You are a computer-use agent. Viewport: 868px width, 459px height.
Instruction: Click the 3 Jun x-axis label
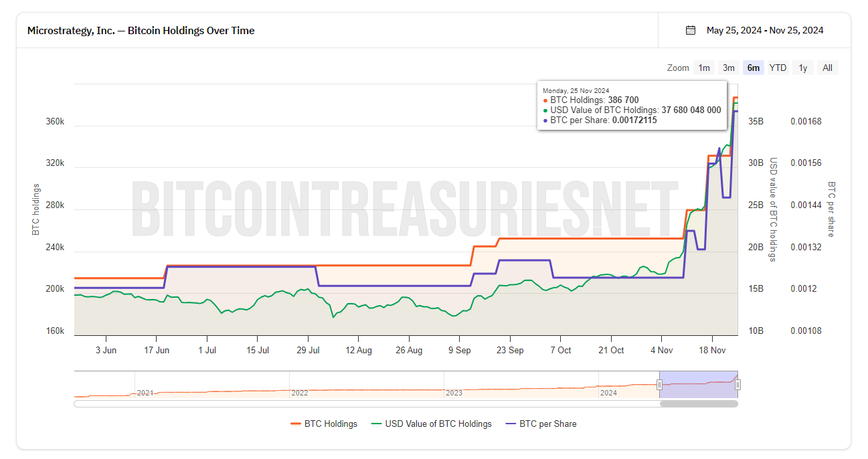(x=106, y=350)
